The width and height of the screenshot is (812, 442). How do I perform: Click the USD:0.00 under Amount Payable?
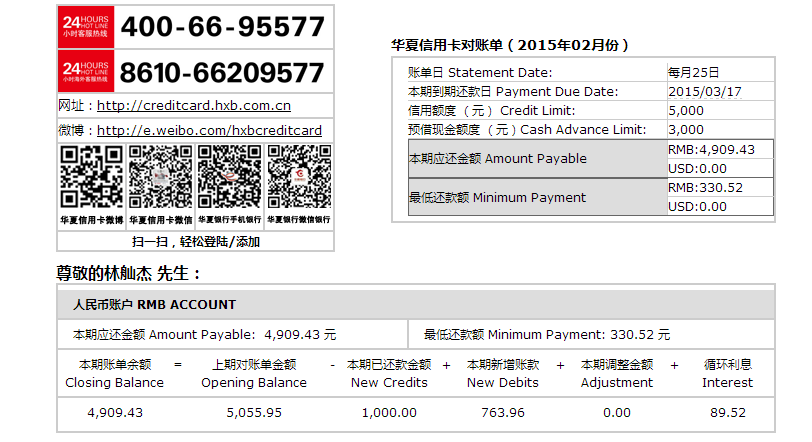click(x=697, y=169)
